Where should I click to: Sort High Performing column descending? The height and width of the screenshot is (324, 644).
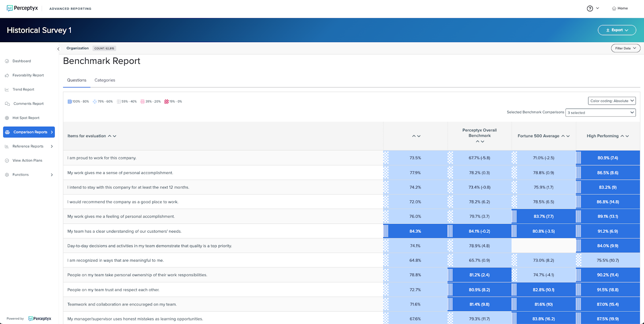click(x=627, y=136)
